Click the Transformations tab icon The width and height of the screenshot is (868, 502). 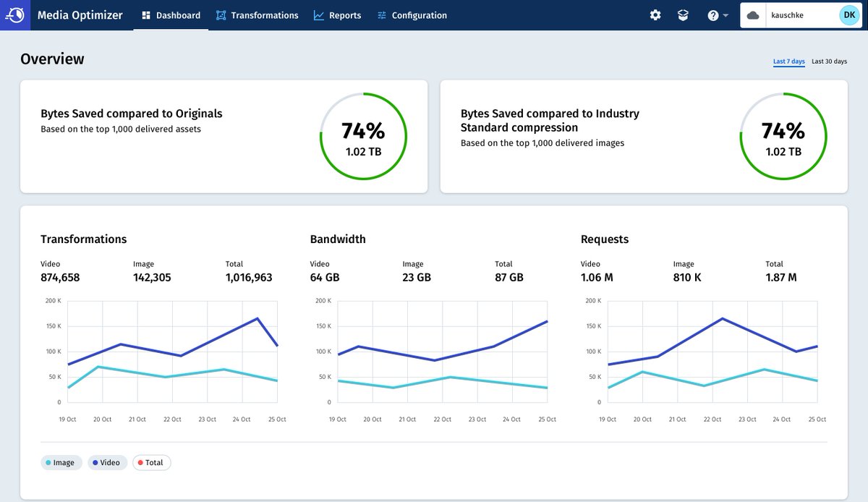221,15
